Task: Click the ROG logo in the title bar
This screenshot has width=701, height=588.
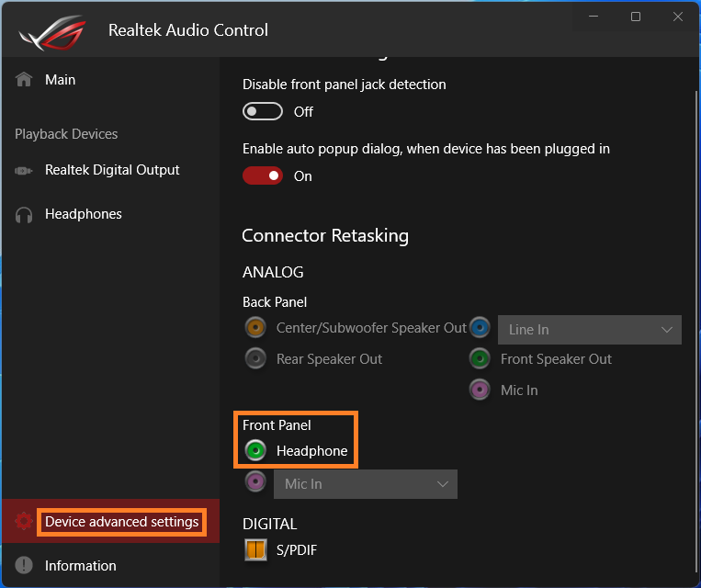Action: (x=51, y=32)
